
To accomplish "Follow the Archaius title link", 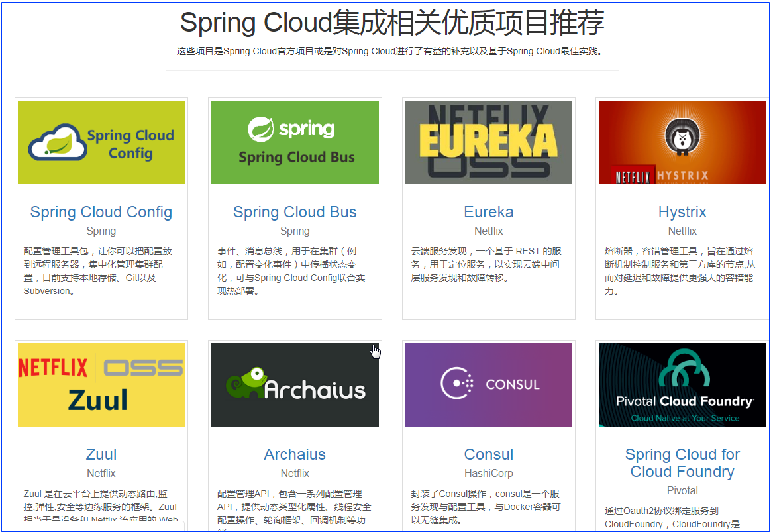I will 295,454.
